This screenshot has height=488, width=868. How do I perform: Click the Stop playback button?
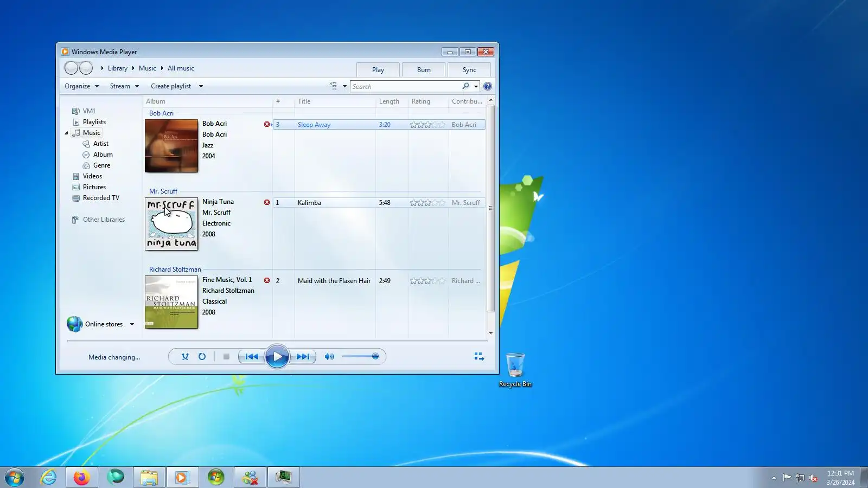[226, 357]
